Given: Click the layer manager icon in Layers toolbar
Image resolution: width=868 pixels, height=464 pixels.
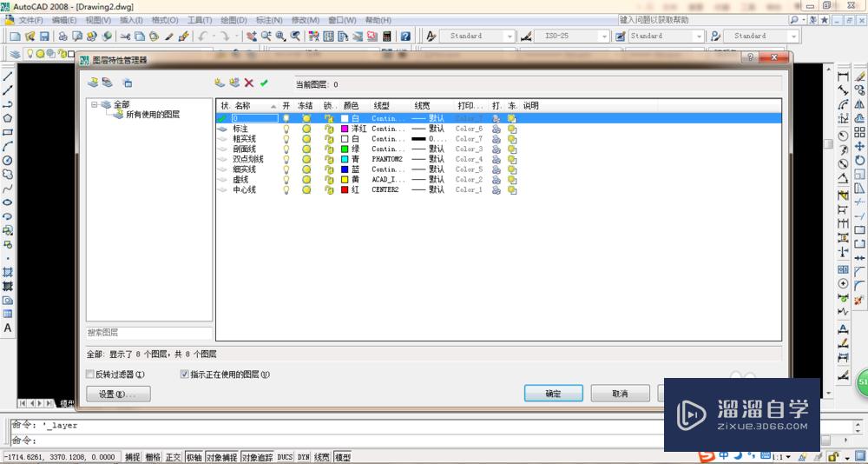Looking at the screenshot, I should [x=15, y=54].
